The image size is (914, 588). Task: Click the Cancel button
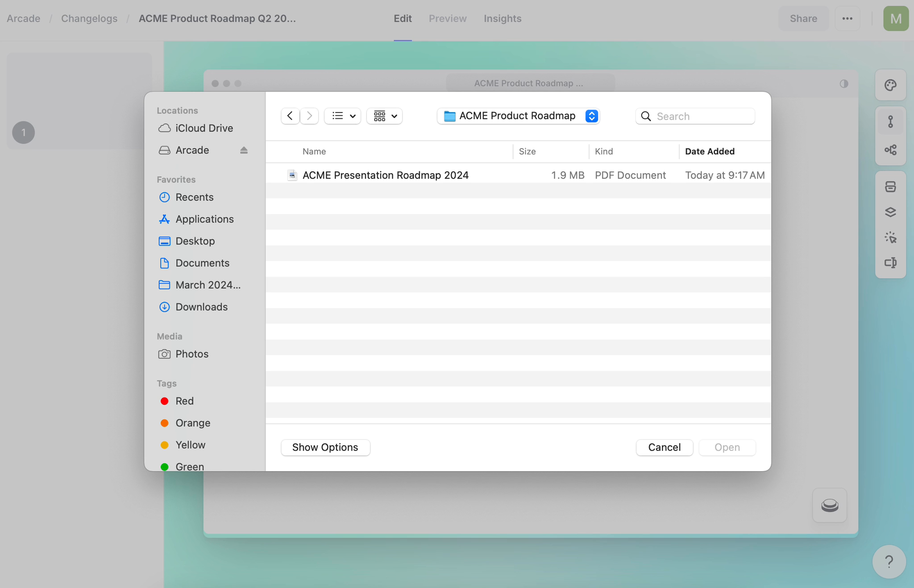tap(665, 447)
